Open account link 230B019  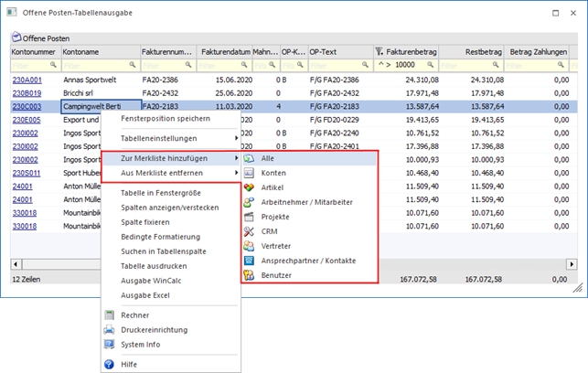(x=27, y=92)
